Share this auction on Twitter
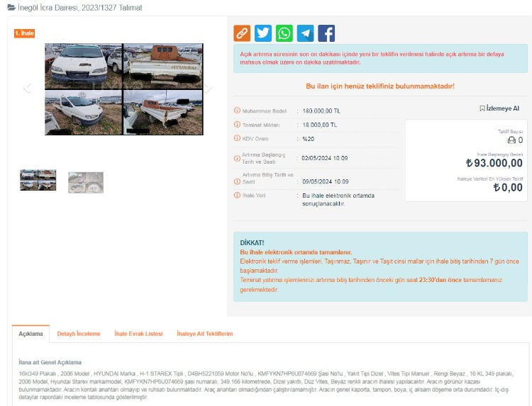 coord(263,33)
